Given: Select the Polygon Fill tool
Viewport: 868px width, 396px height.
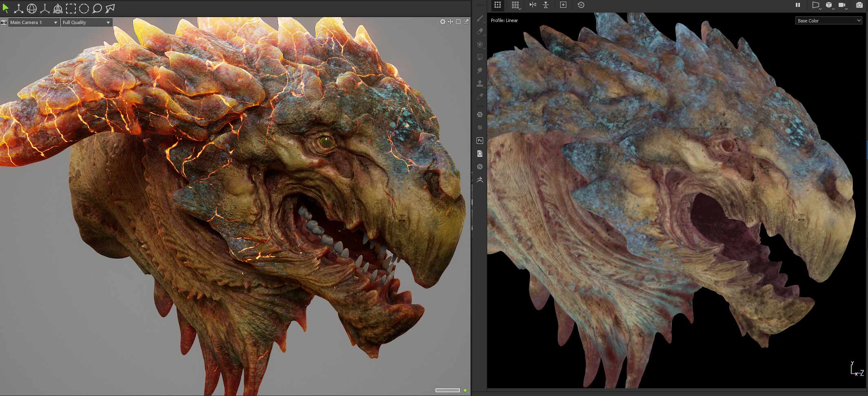Looking at the screenshot, I should coord(480,57).
